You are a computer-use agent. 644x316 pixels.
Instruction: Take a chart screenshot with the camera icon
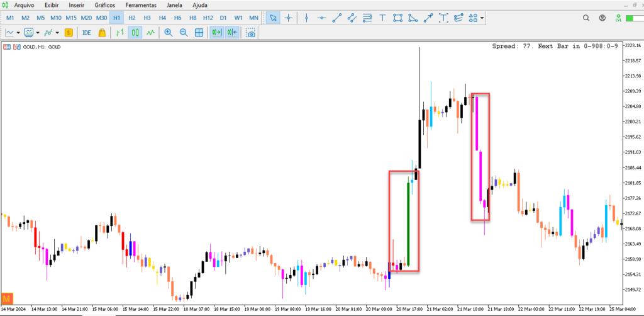(x=251, y=33)
